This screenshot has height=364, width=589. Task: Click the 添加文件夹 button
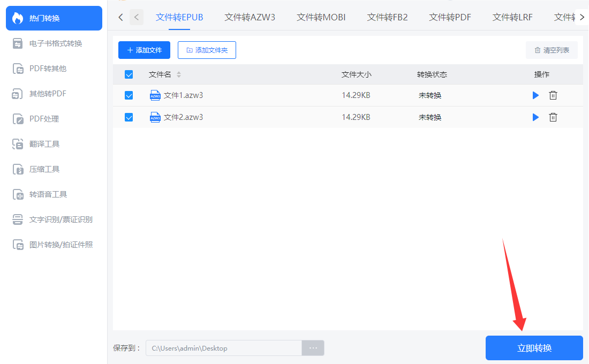pos(207,50)
